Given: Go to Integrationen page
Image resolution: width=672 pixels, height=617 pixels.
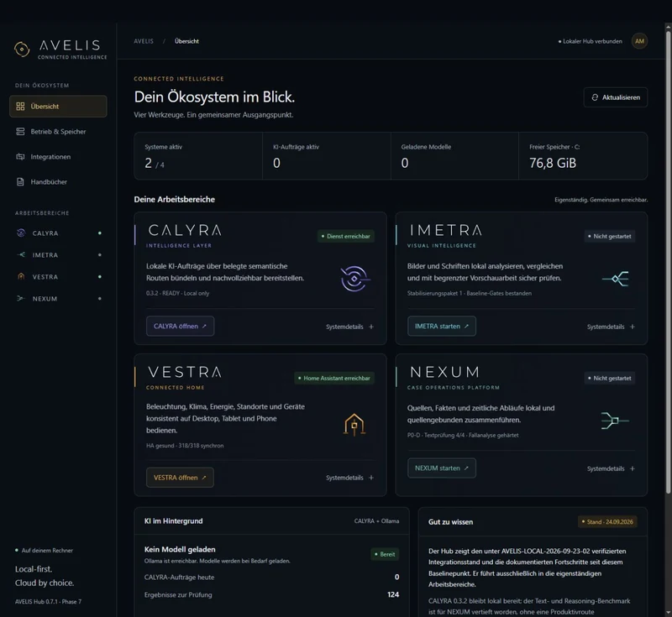Looking at the screenshot, I should pyautogui.click(x=58, y=157).
